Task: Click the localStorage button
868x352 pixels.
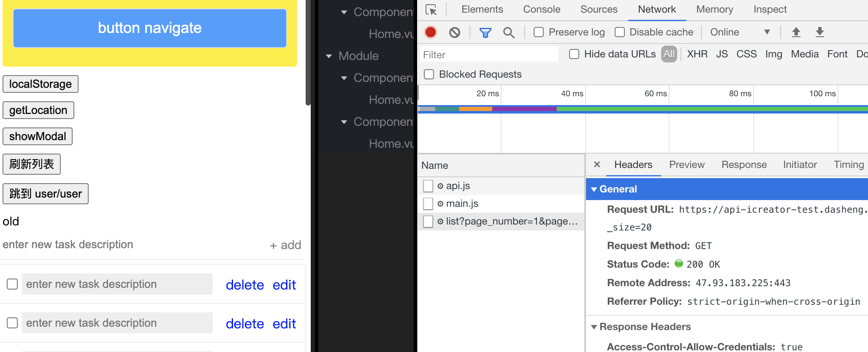Action: (x=41, y=84)
